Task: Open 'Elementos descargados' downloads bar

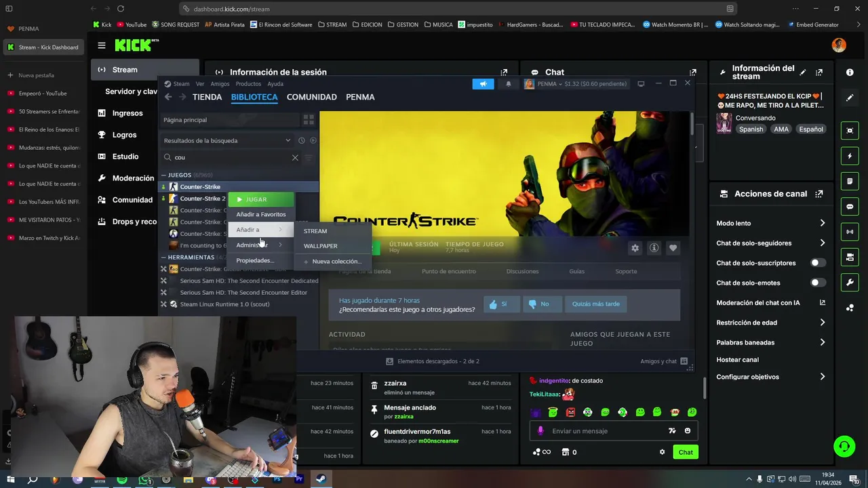Action: (433, 361)
